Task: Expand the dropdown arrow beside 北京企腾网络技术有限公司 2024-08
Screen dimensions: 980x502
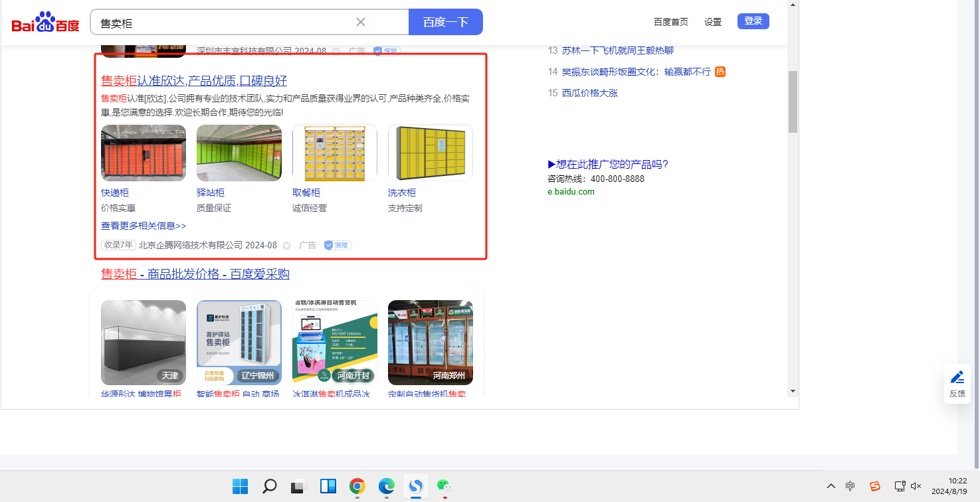Action: [x=287, y=246]
